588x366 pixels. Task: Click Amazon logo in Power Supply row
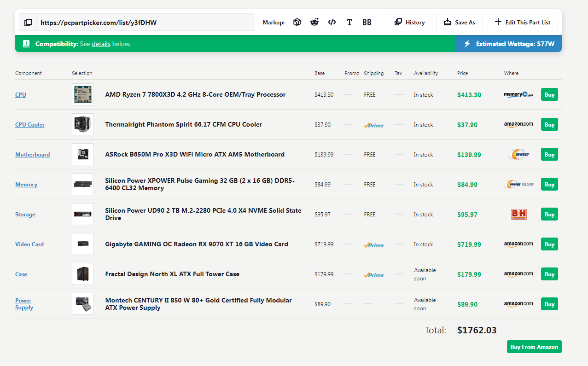518,304
